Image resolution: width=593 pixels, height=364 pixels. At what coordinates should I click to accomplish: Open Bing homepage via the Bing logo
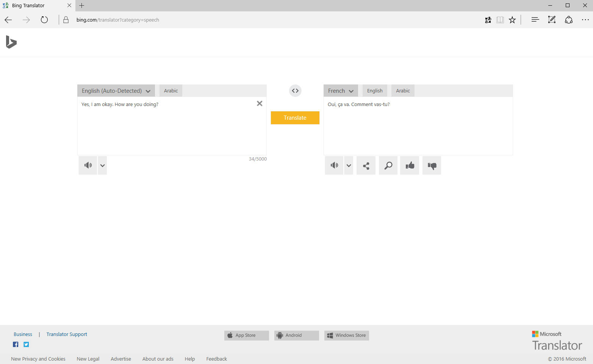click(x=11, y=42)
